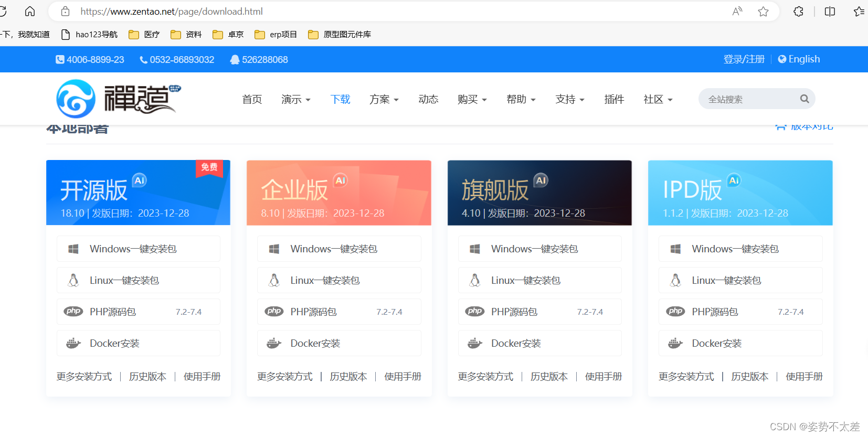Click the address bar URL
The image size is (868, 437).
[x=172, y=11]
